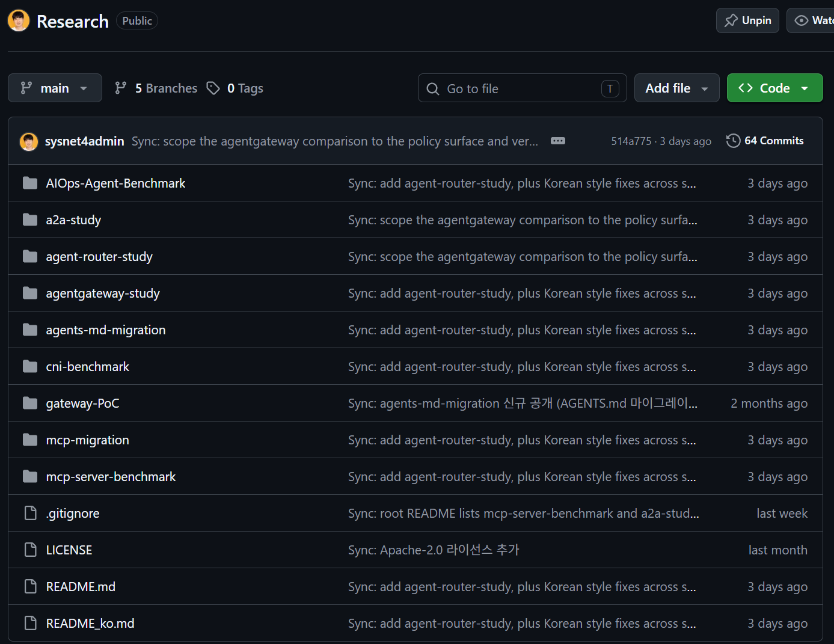Click the README_ko.md file icon
The height and width of the screenshot is (644, 834).
(x=30, y=623)
